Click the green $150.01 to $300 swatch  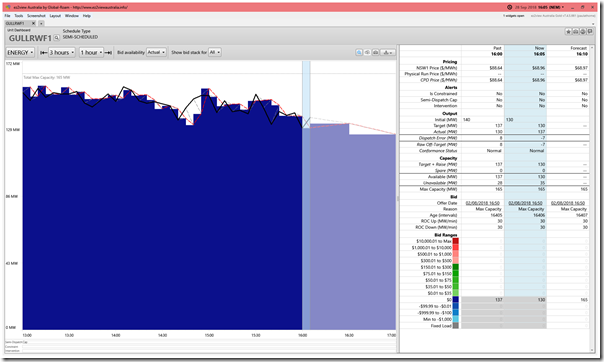click(456, 267)
